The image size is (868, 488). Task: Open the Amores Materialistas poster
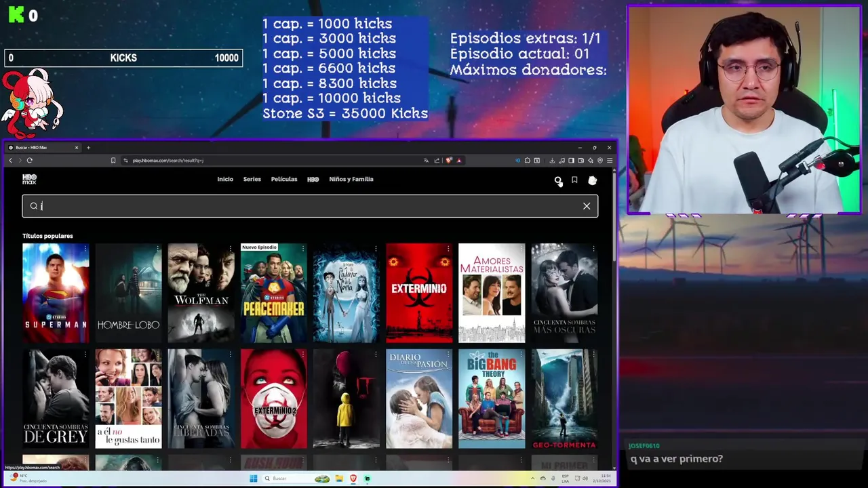(492, 293)
